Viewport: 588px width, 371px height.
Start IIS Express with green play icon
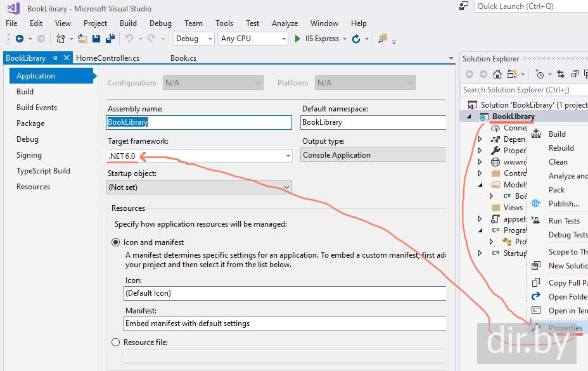coord(298,39)
